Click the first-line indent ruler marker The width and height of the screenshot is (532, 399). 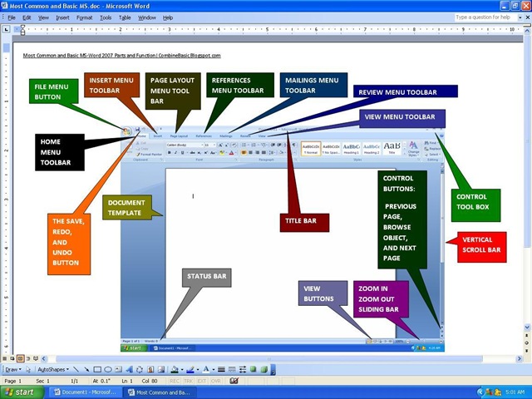coord(22,27)
